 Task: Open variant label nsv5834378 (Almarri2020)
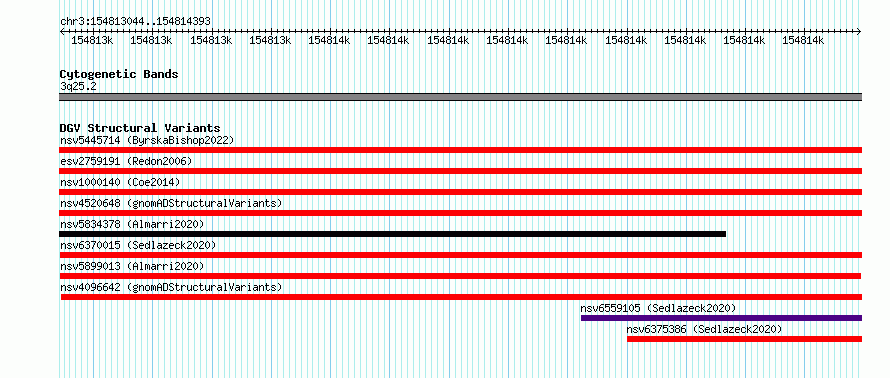point(132,224)
